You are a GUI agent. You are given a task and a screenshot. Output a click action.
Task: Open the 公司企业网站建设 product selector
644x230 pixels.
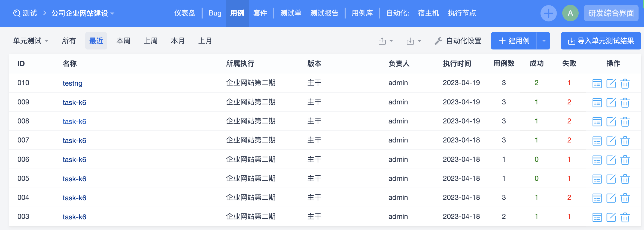[x=83, y=13]
